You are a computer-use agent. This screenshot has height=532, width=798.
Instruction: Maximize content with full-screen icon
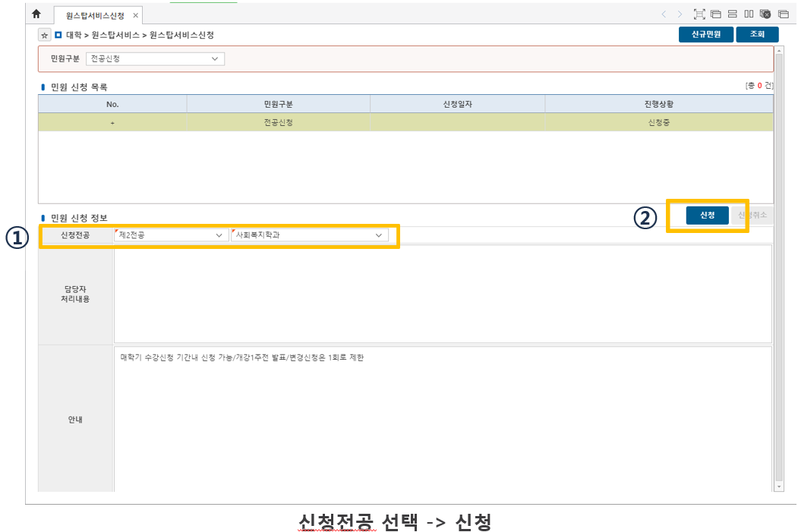(x=699, y=14)
